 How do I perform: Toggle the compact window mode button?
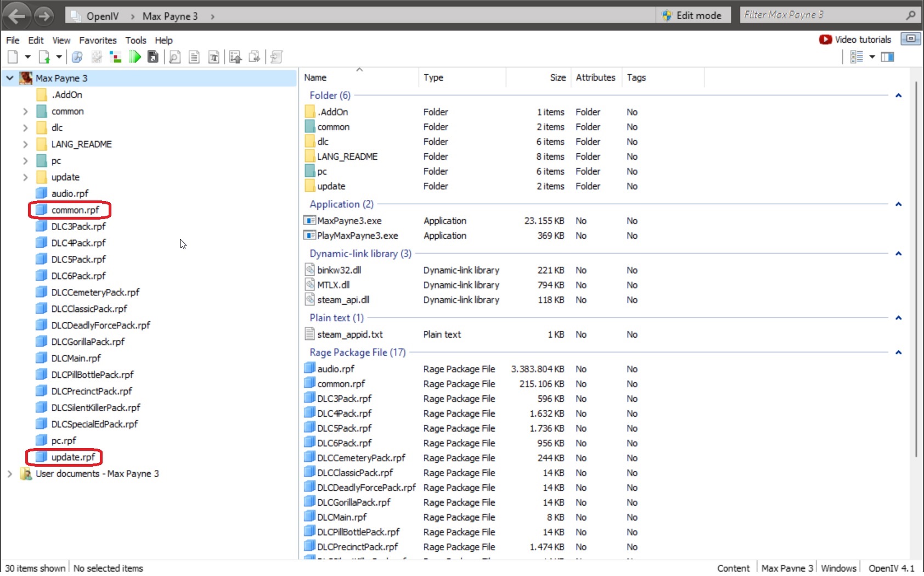pyautogui.click(x=911, y=38)
